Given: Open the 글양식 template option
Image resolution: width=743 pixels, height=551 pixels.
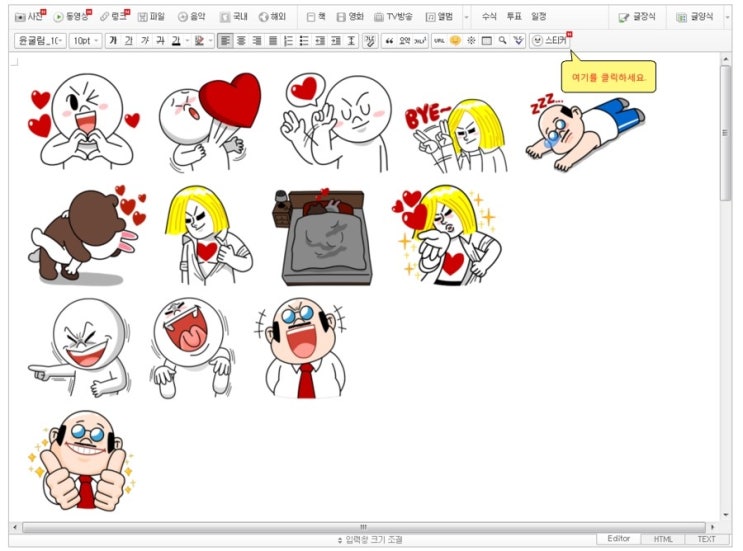Looking at the screenshot, I should [x=695, y=17].
